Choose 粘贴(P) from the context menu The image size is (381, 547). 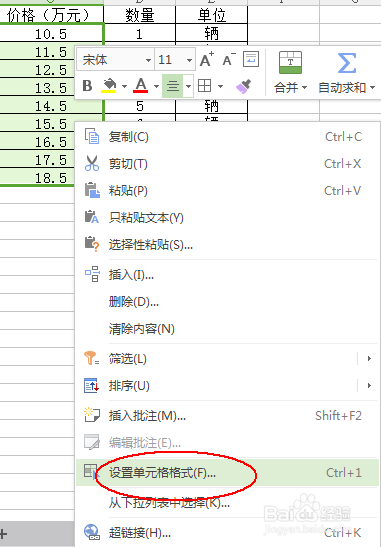point(227,190)
